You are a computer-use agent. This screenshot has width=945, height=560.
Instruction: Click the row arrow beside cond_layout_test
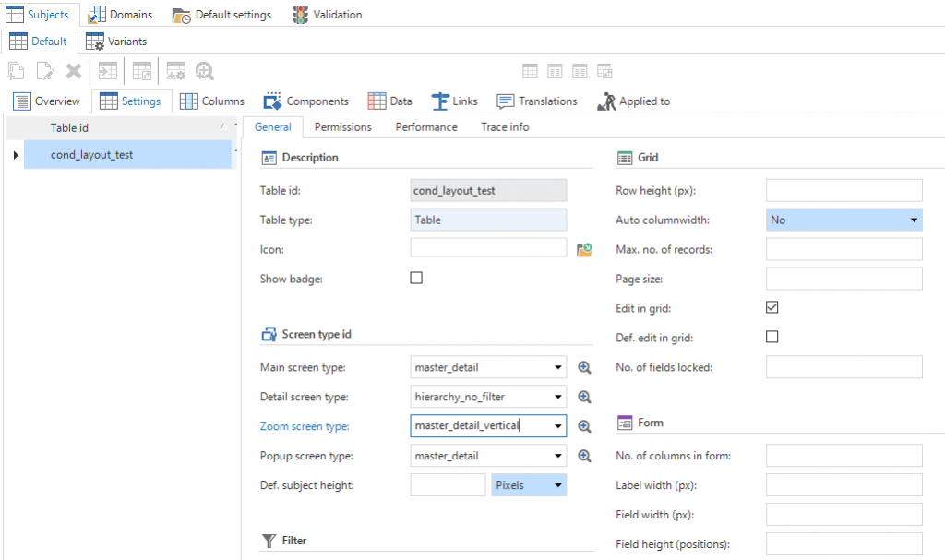pyautogui.click(x=16, y=155)
